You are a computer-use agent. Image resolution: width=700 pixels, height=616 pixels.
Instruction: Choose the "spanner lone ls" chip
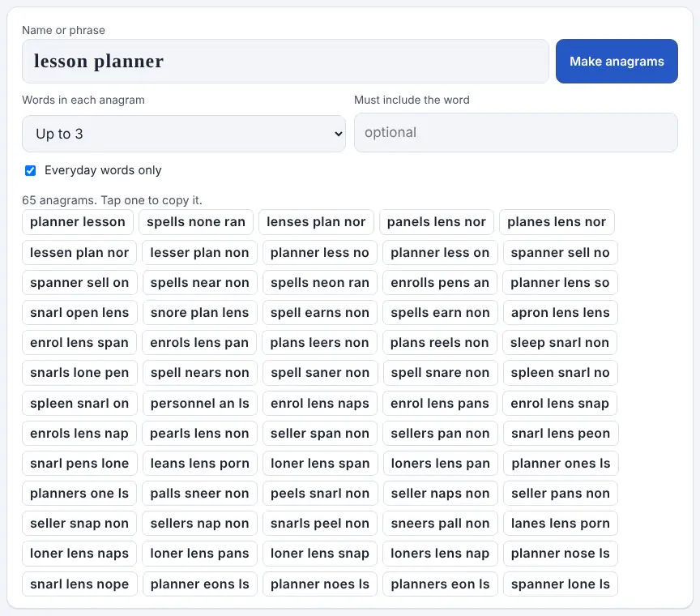(x=561, y=584)
